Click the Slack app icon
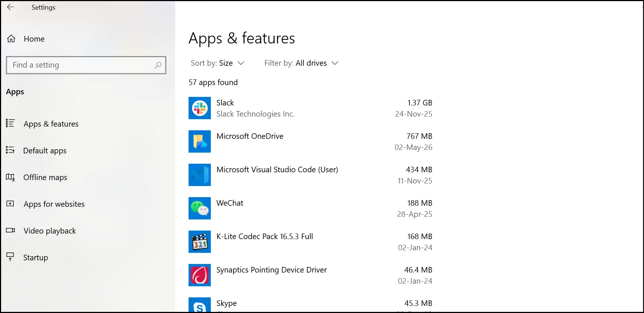 click(200, 108)
